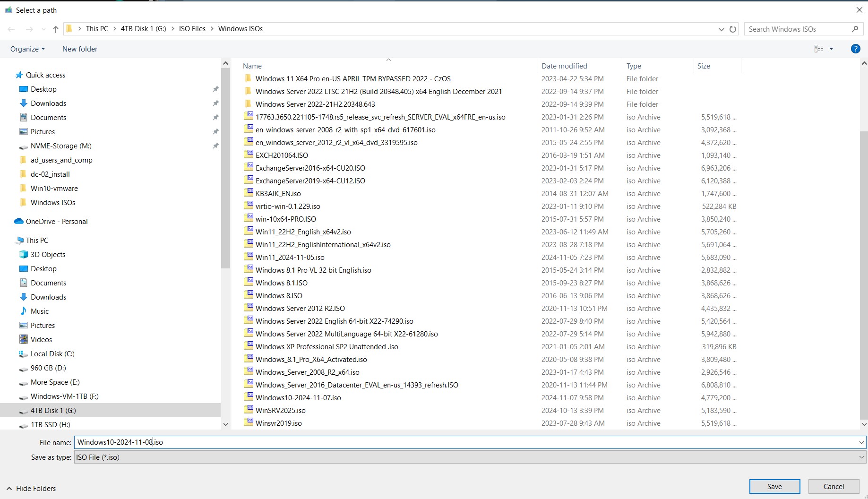Image resolution: width=868 pixels, height=499 pixels.
Task: Click the Save button
Action: (x=774, y=486)
